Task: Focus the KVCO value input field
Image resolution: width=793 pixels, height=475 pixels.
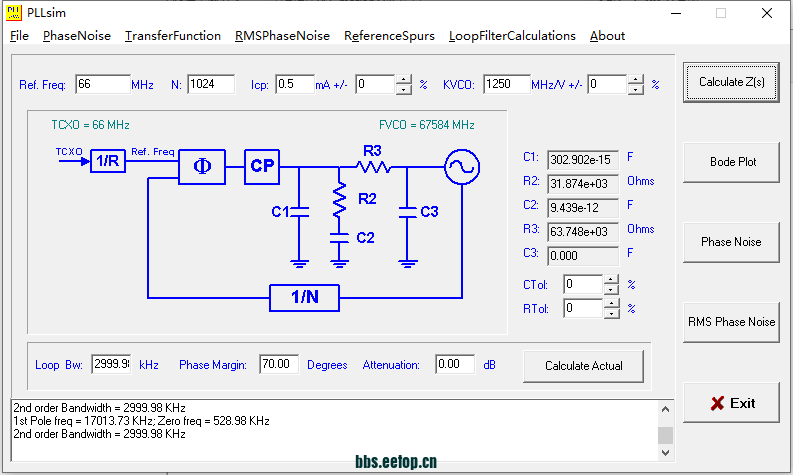Action: coord(507,84)
